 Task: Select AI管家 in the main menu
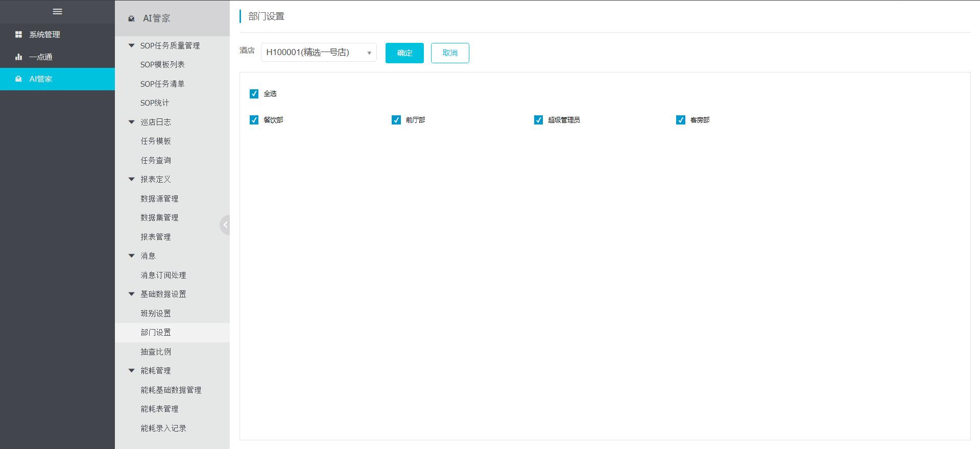(57, 79)
